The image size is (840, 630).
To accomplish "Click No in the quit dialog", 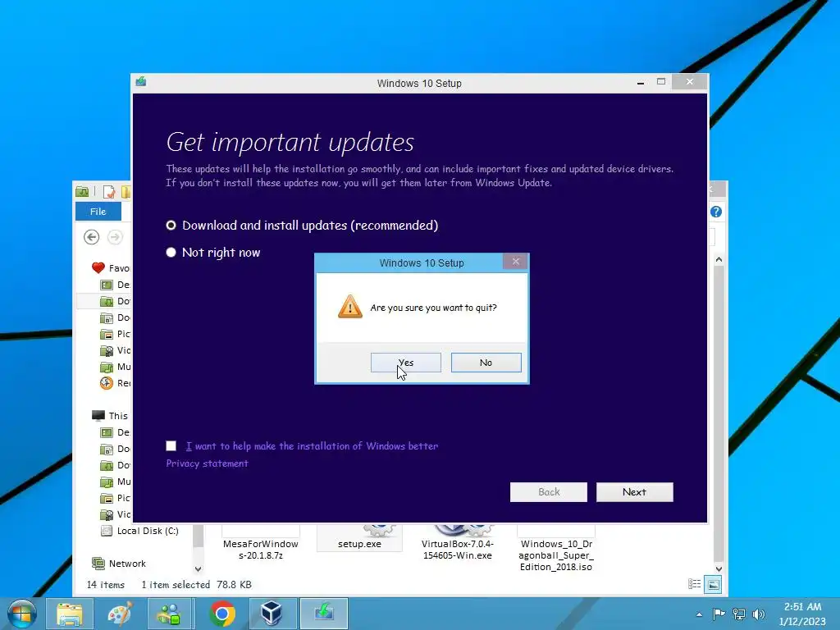I will [x=486, y=363].
